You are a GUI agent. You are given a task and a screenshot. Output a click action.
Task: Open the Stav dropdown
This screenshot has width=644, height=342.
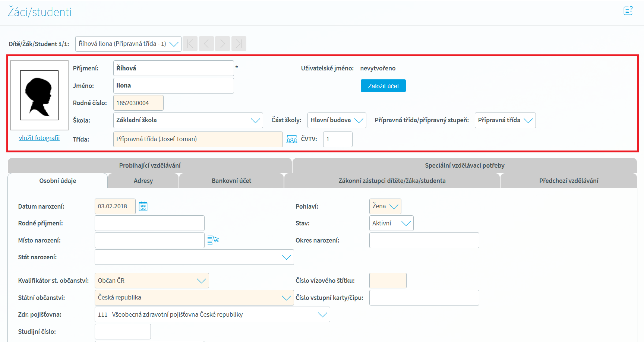point(406,224)
